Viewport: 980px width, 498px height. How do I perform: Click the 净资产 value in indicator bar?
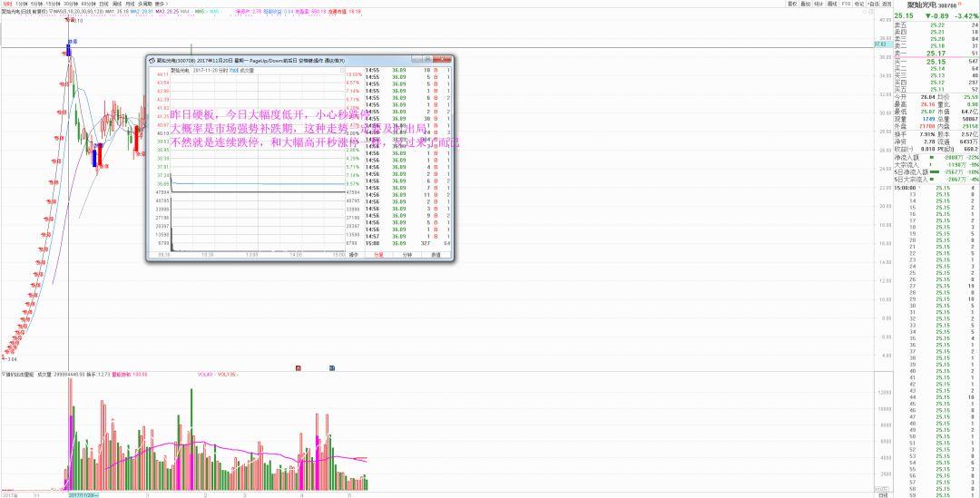click(x=247, y=11)
